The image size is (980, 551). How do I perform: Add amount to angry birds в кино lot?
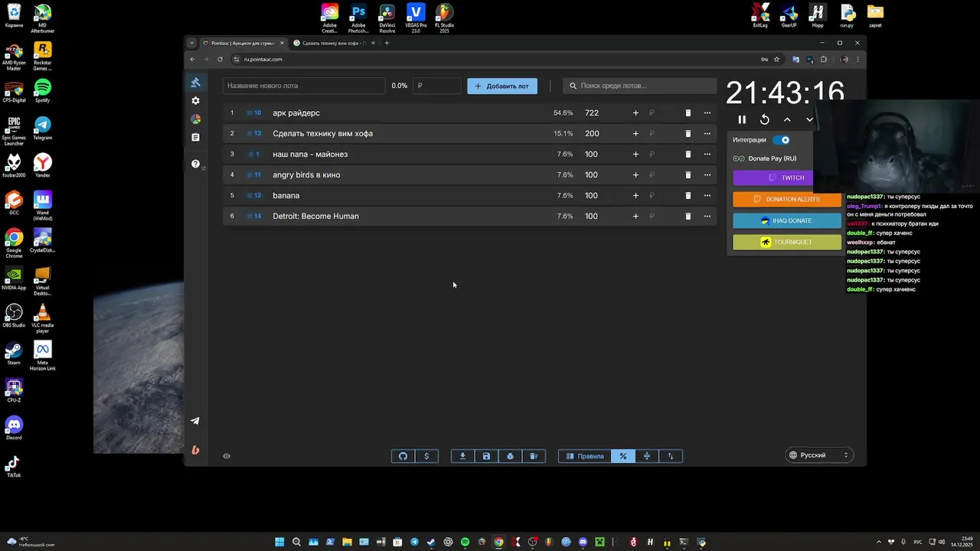click(635, 174)
